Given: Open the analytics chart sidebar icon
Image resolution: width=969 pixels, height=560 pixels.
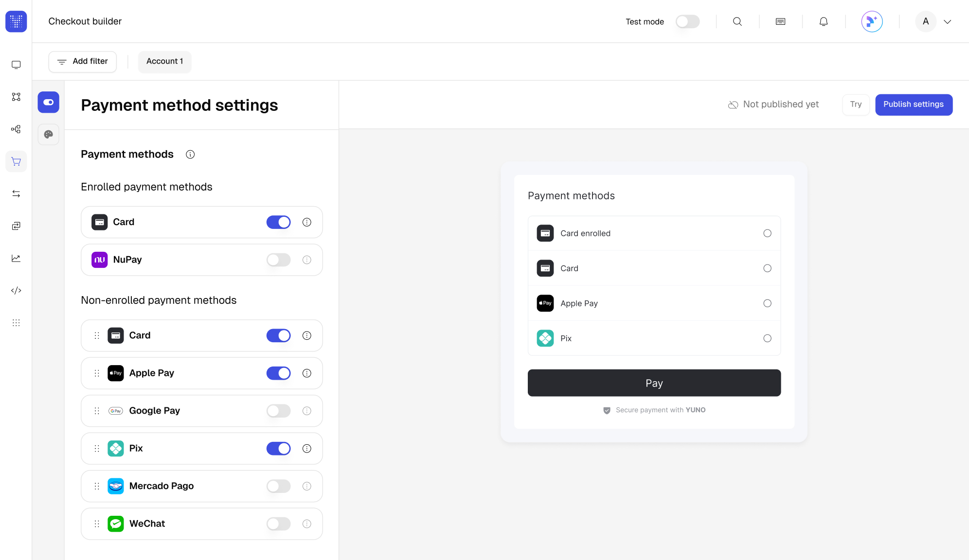Looking at the screenshot, I should click(x=16, y=258).
